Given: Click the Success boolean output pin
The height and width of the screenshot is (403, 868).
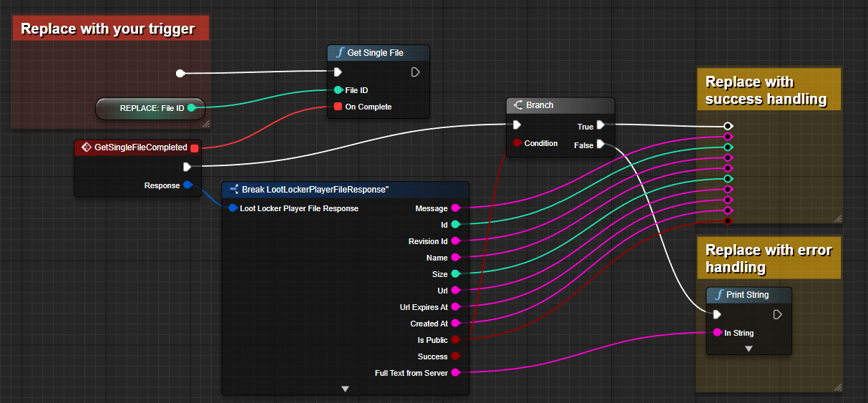Looking at the screenshot, I should (x=455, y=356).
